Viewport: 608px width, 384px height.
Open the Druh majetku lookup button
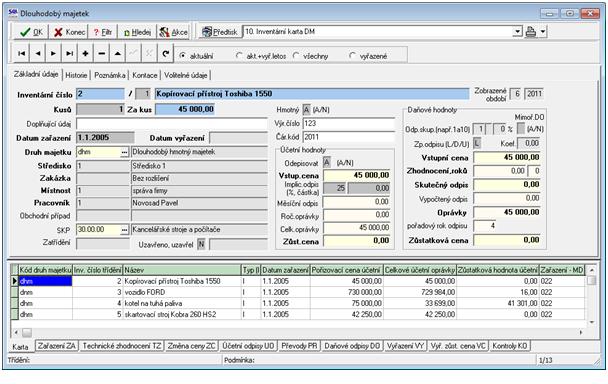(x=124, y=152)
